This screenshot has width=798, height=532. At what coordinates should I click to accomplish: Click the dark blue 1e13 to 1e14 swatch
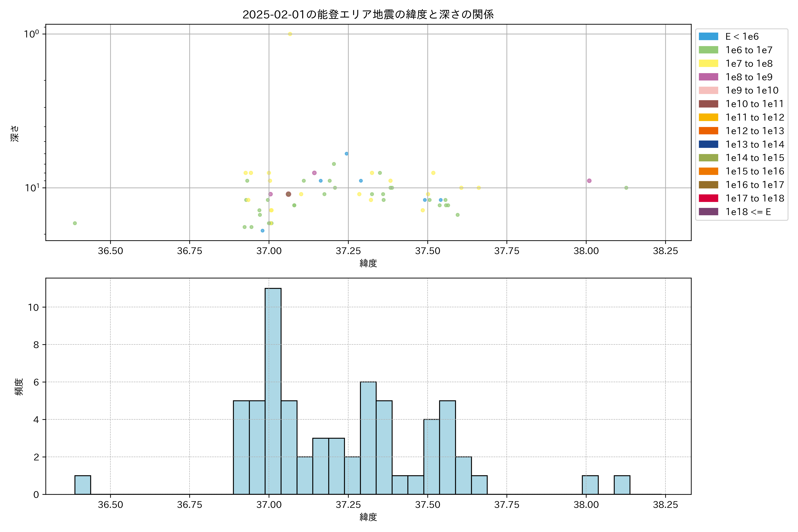[708, 144]
